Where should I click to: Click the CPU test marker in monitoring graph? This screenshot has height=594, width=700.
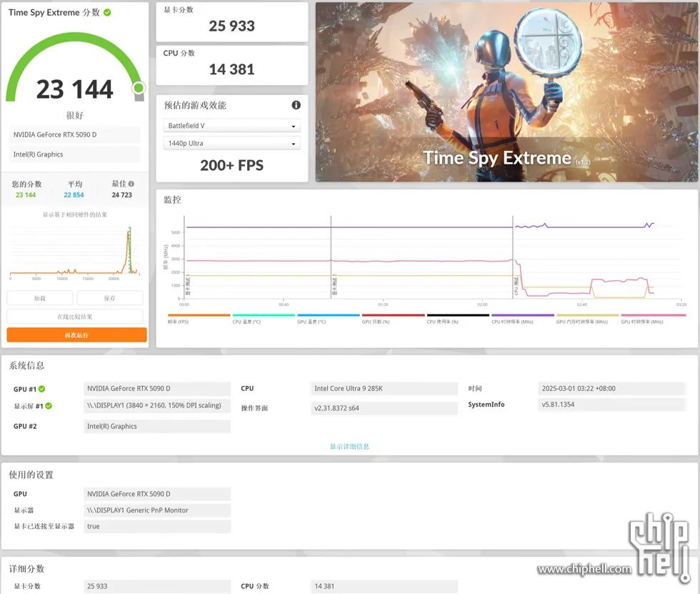(x=516, y=286)
